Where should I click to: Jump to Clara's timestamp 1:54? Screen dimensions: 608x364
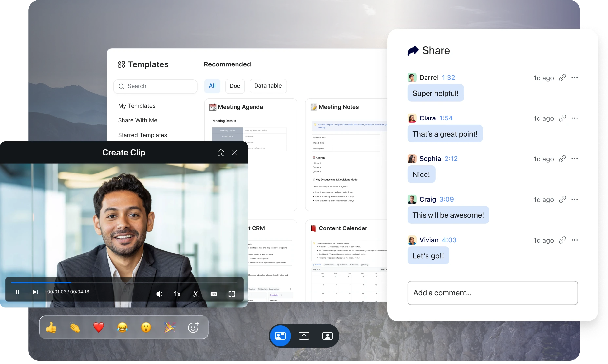(446, 118)
